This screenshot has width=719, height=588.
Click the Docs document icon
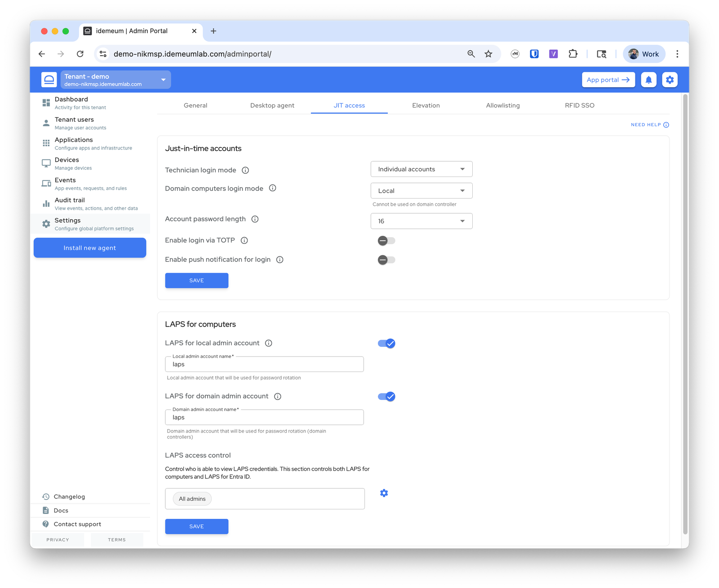(x=45, y=510)
